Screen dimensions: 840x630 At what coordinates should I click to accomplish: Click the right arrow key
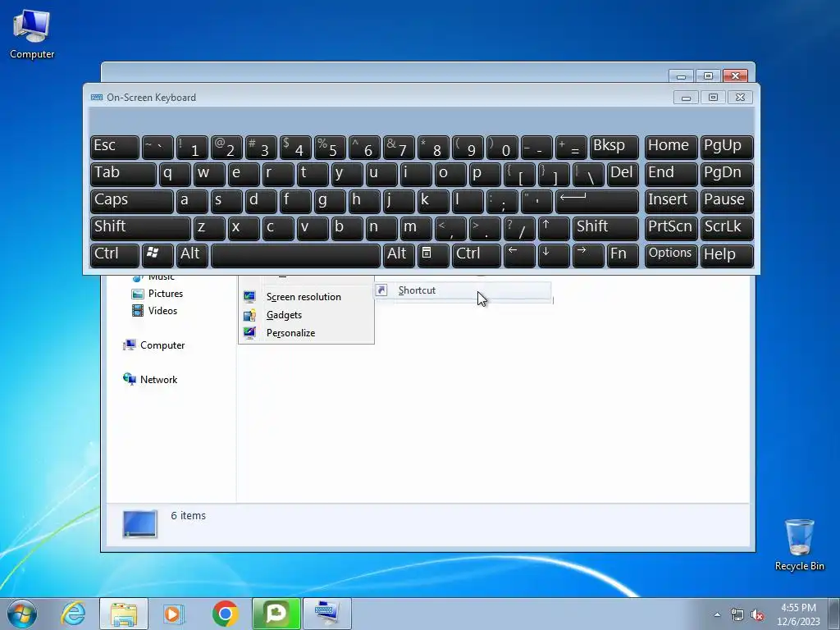click(588, 256)
